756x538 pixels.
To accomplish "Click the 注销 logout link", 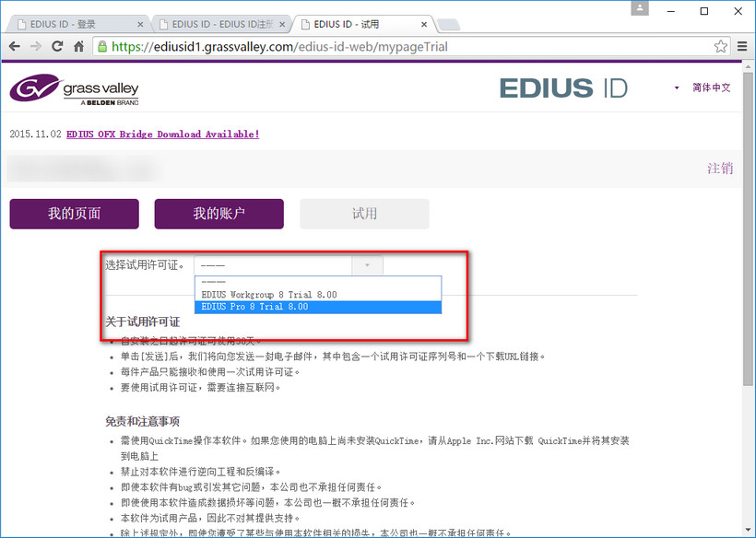I will pyautogui.click(x=722, y=169).
